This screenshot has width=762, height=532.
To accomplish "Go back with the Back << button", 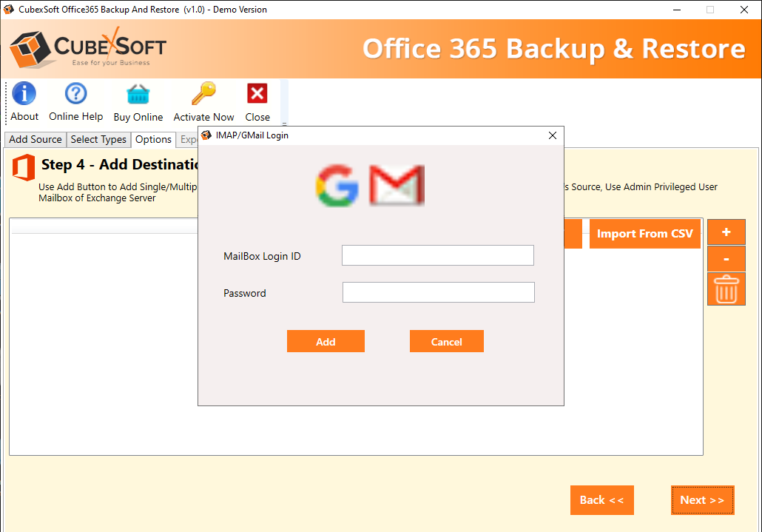I will click(601, 500).
